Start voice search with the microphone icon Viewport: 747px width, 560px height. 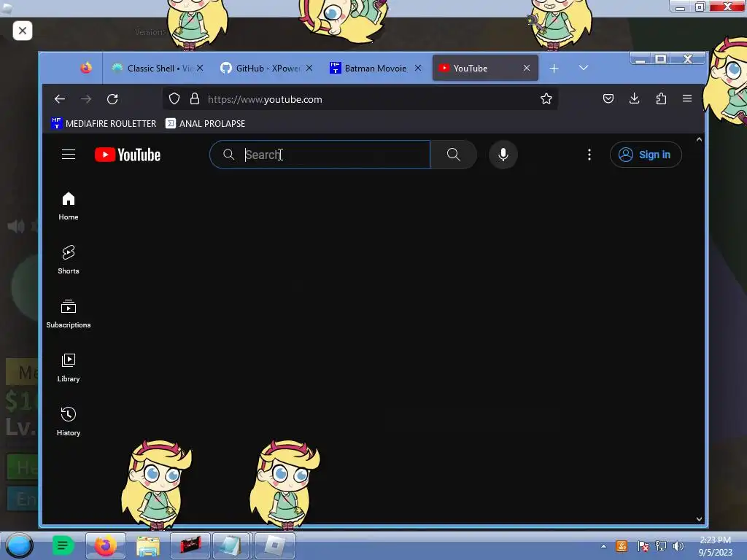coord(503,155)
